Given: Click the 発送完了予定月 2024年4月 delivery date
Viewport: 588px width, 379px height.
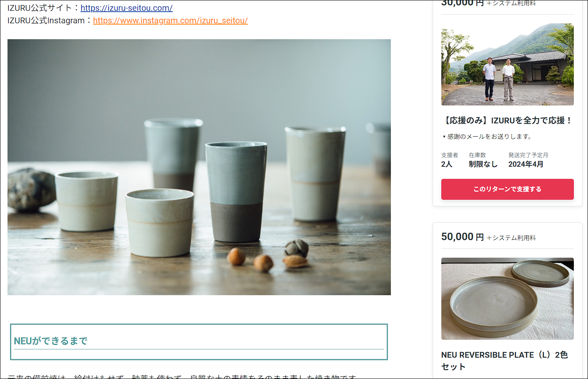Looking at the screenshot, I should point(528,160).
